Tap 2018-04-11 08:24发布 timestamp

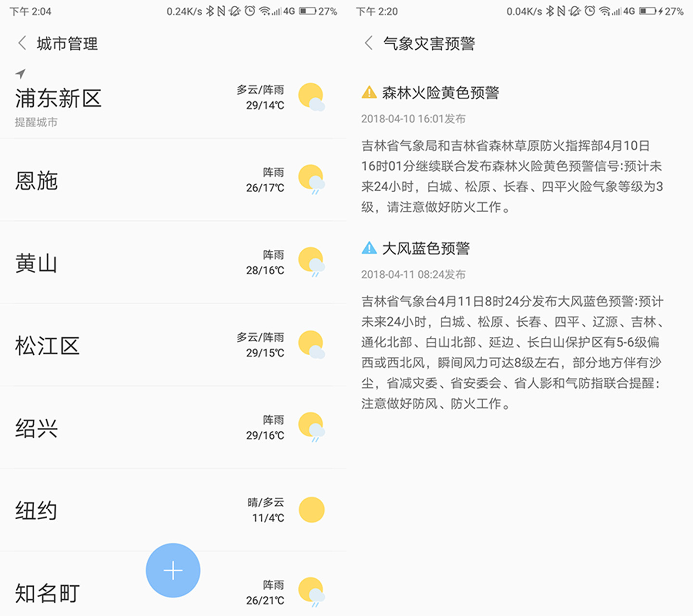(413, 275)
